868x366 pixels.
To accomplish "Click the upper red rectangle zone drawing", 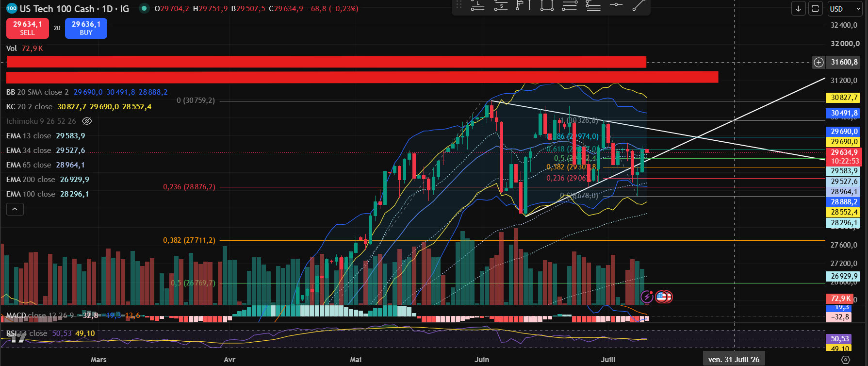I will click(327, 62).
